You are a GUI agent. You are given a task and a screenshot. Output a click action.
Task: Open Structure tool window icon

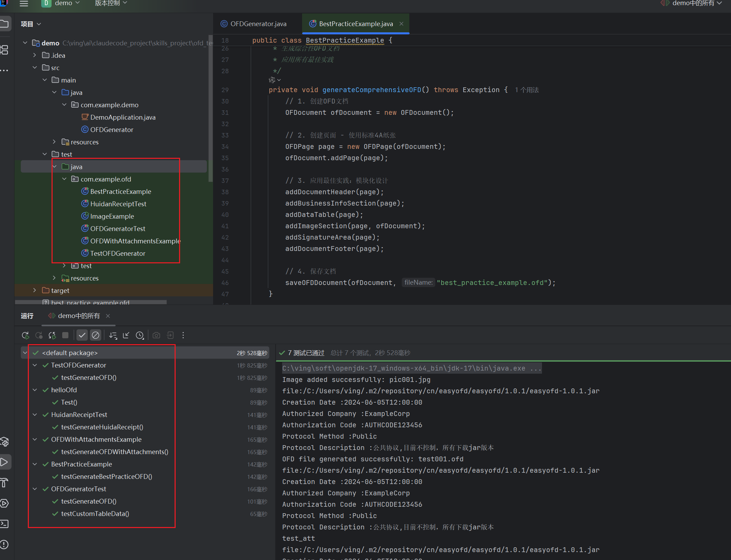pyautogui.click(x=5, y=50)
